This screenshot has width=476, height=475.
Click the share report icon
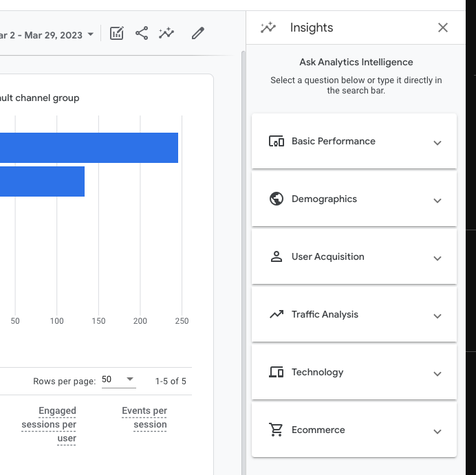(x=142, y=33)
